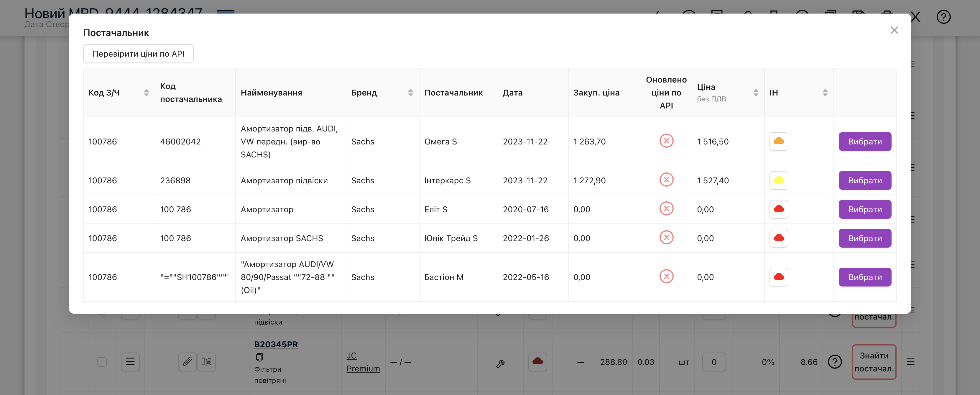Open help icon in background top bar

pyautogui.click(x=943, y=17)
